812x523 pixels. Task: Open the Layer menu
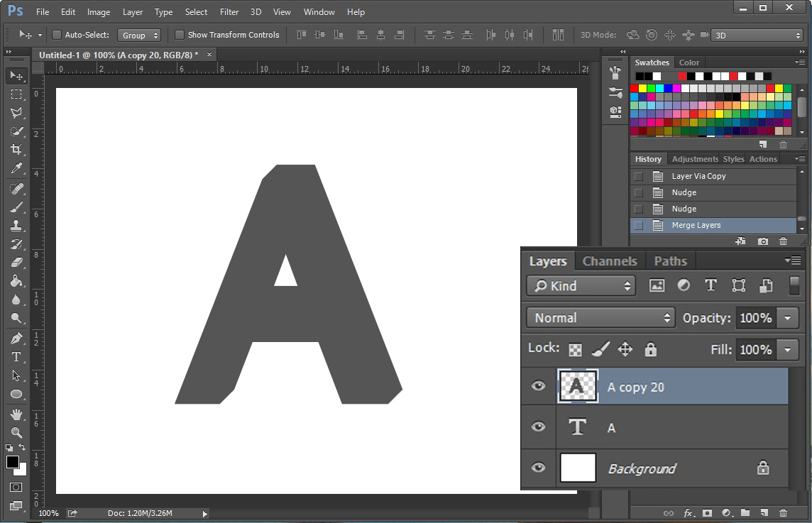pos(133,12)
